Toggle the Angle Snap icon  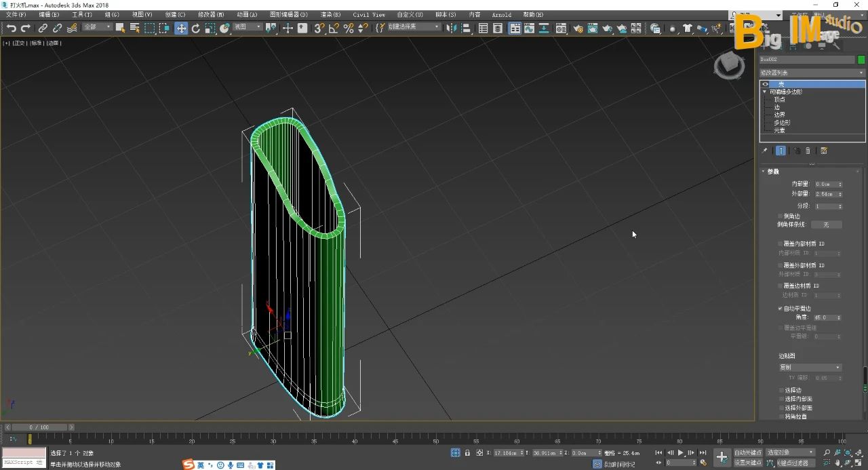click(x=334, y=28)
